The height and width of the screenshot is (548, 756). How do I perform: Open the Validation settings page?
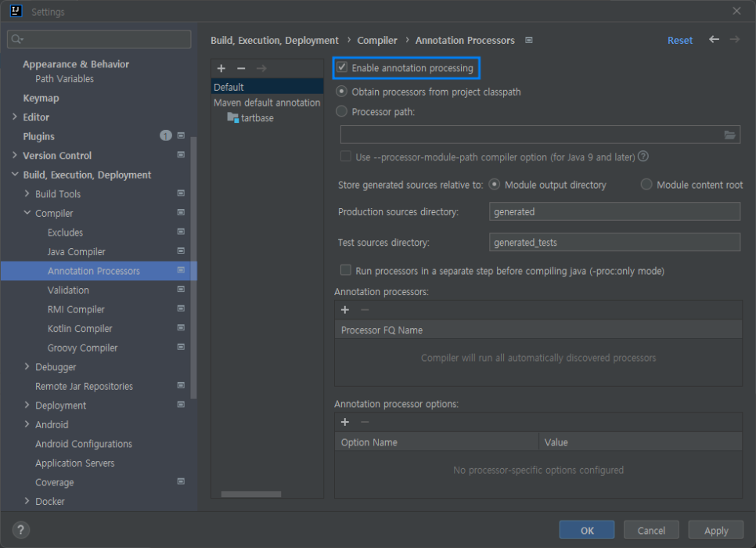[x=68, y=290]
